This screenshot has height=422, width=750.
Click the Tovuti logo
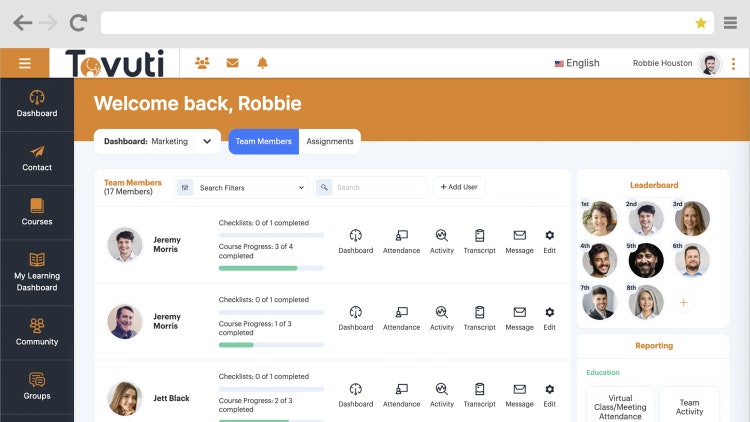point(115,63)
